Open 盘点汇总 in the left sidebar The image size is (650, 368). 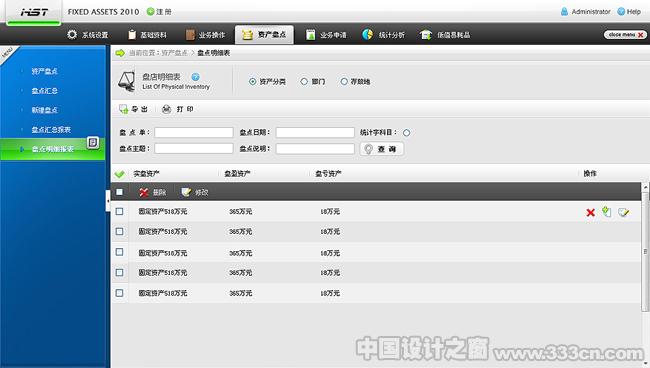pos(44,91)
